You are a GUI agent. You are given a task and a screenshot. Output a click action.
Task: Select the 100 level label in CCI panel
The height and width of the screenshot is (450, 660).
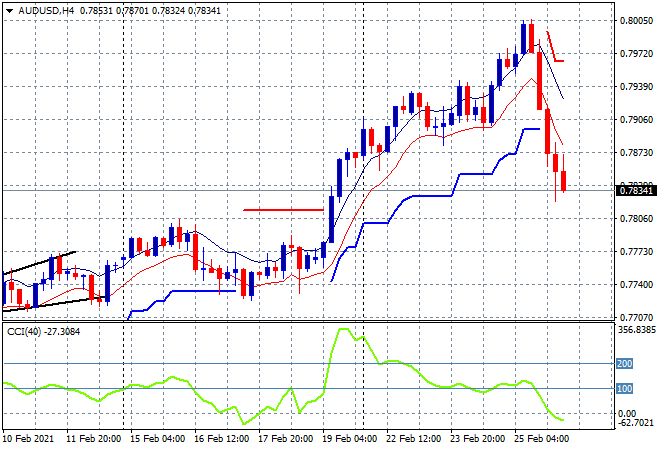tap(624, 389)
